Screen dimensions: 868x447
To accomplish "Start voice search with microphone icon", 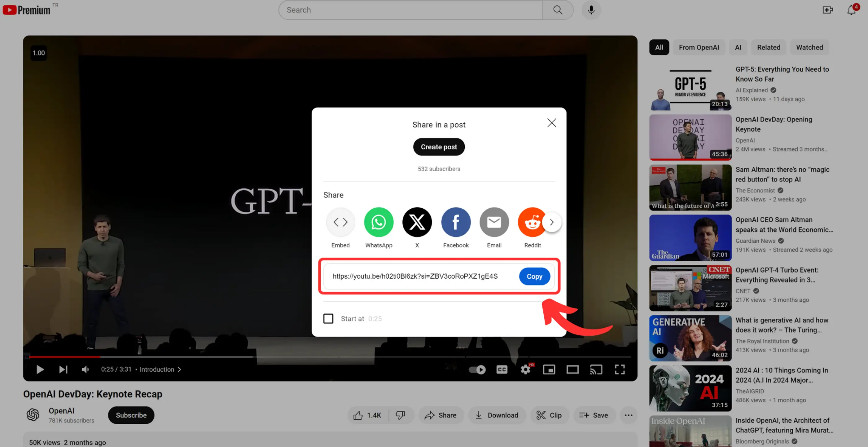I will point(591,10).
